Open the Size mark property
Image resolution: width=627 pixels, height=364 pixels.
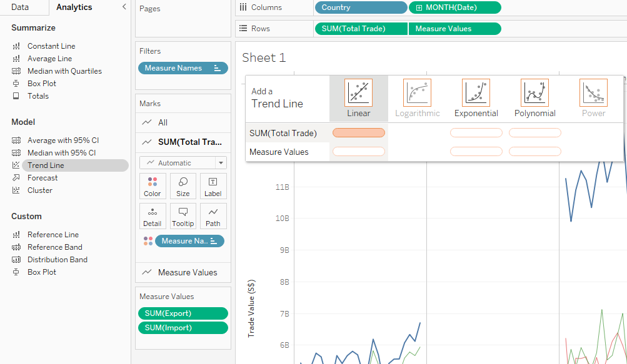[183, 186]
